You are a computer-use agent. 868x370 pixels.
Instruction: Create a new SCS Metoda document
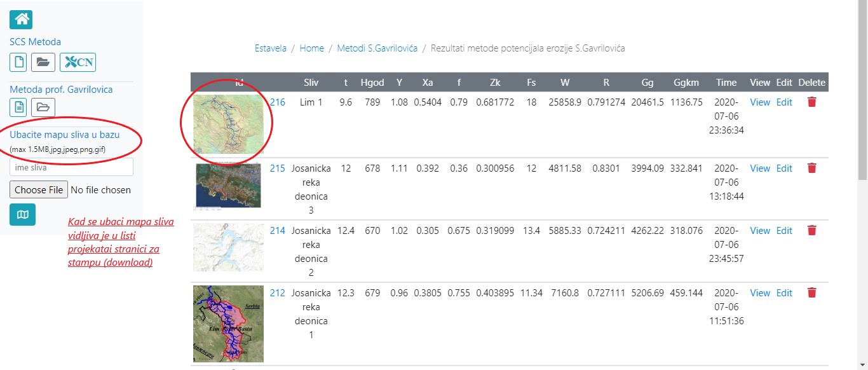pyautogui.click(x=18, y=62)
